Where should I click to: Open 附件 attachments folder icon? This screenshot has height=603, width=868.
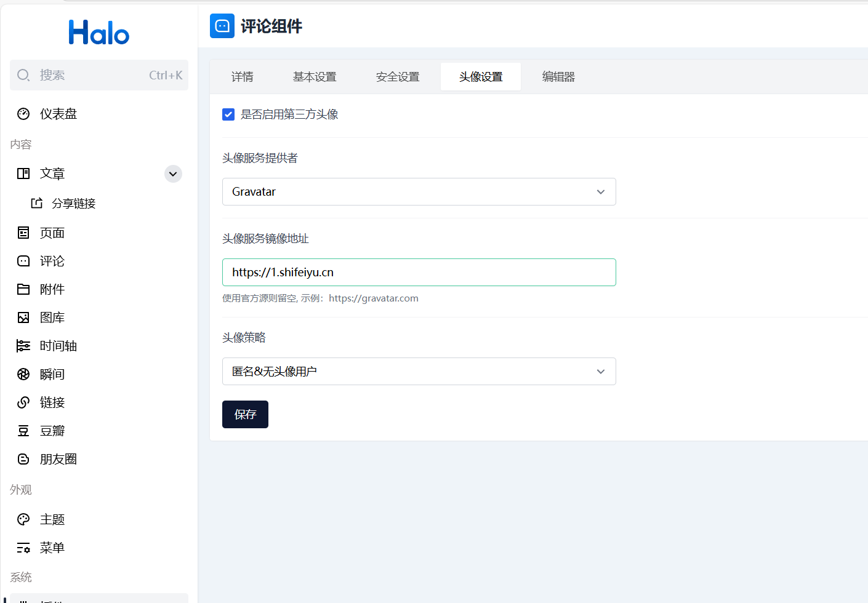click(x=23, y=289)
